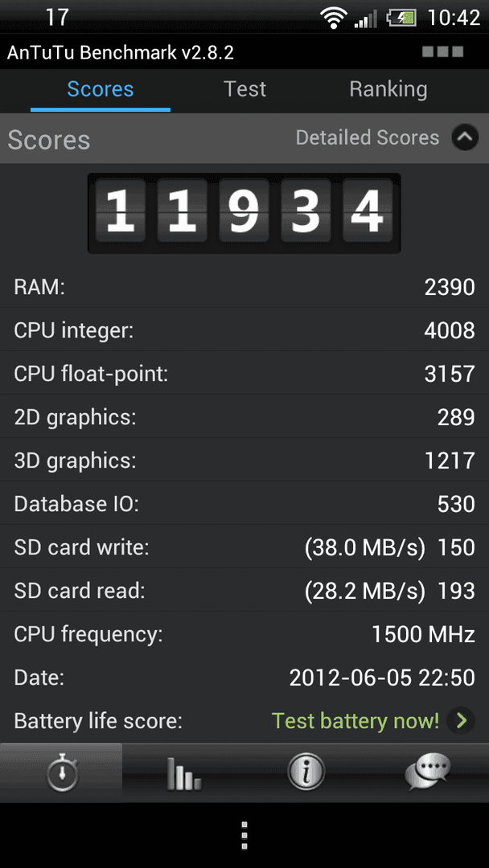Switch to the Test tab
The image size is (489, 868).
tap(244, 89)
